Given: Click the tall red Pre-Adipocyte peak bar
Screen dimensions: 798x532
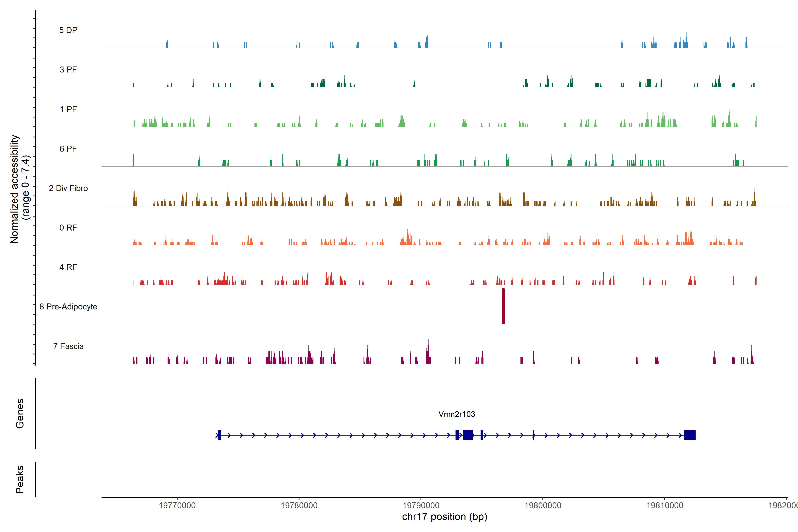Looking at the screenshot, I should [x=503, y=306].
